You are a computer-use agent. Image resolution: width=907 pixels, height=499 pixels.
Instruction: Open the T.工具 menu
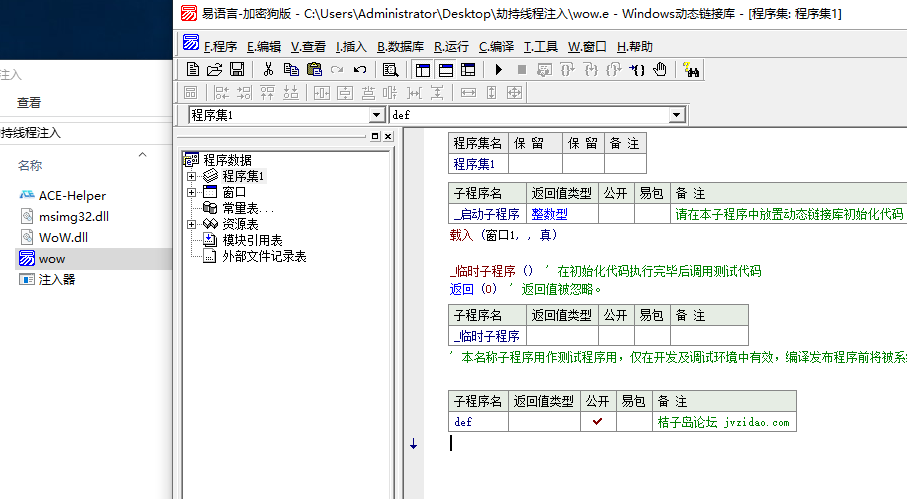[x=540, y=47]
